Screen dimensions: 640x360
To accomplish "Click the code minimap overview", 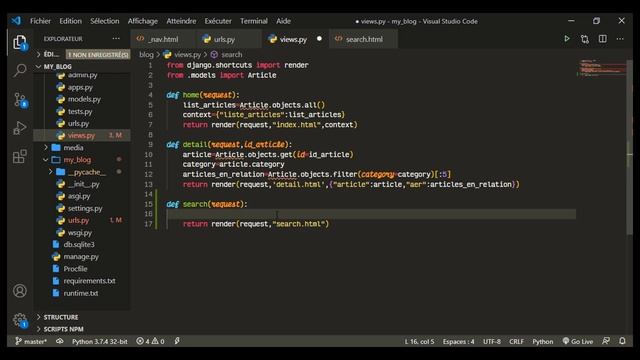I will coord(601,68).
